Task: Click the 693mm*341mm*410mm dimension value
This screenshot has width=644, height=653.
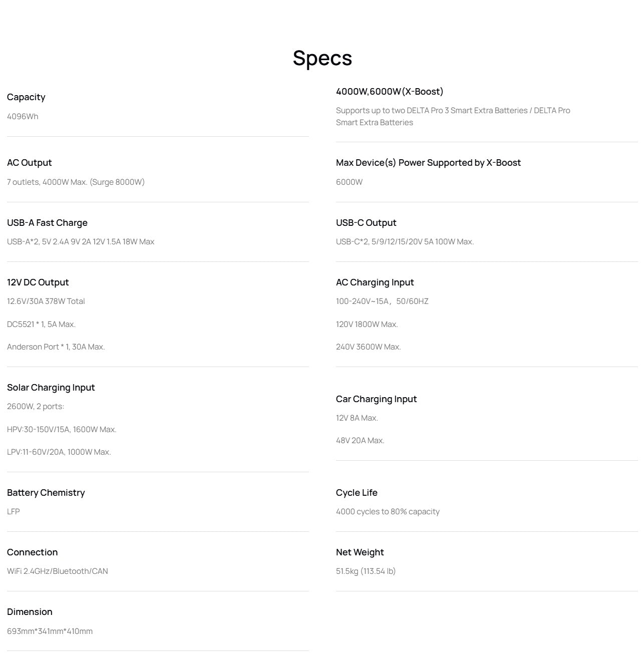Action: coord(50,631)
